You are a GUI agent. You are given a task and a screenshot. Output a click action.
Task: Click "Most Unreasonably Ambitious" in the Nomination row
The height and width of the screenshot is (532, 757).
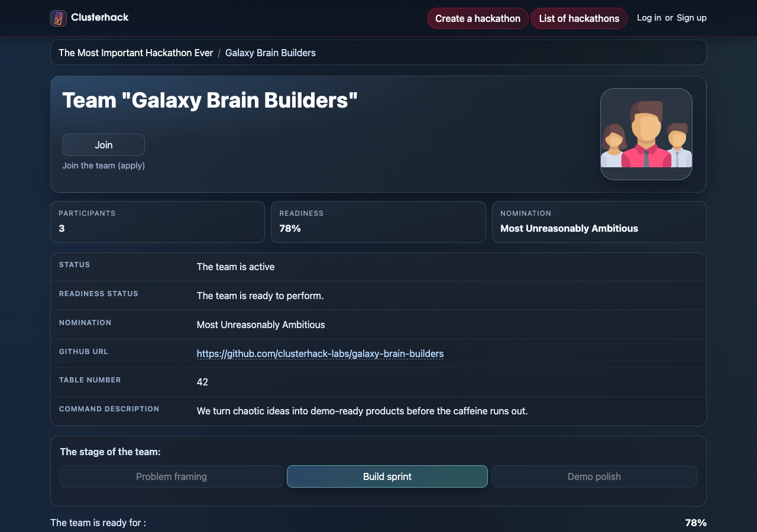tap(261, 325)
